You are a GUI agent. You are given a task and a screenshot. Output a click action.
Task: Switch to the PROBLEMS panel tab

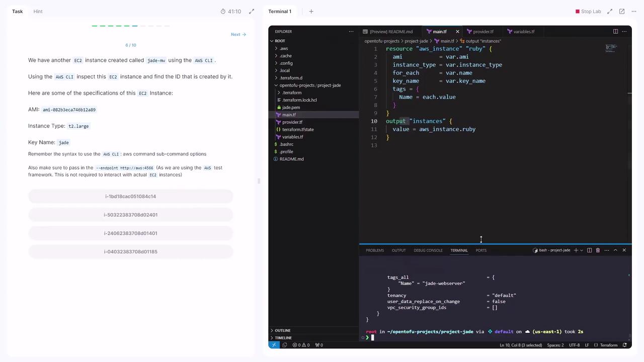click(x=375, y=250)
